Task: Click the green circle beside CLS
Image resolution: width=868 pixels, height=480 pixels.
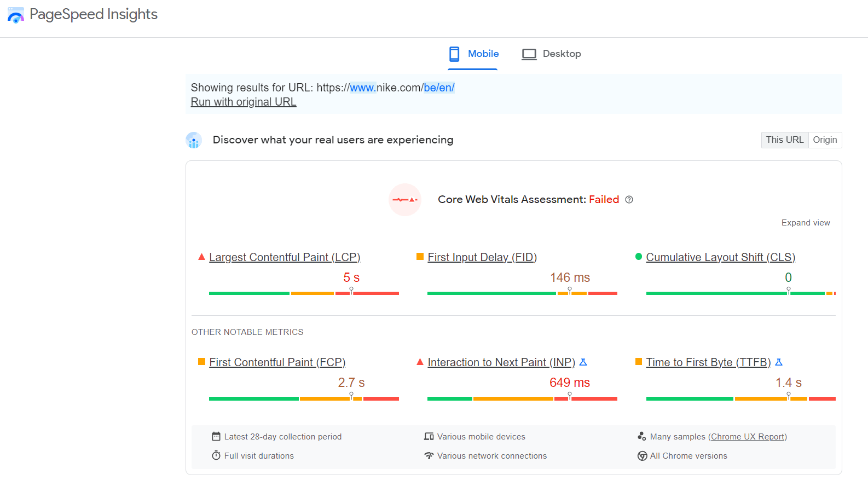Action: (638, 257)
